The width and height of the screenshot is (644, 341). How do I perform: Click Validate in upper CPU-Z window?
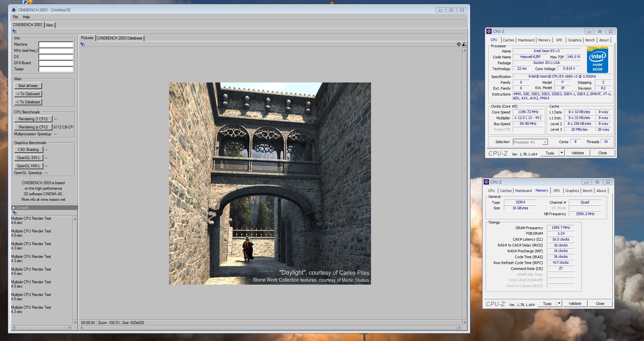pos(578,153)
